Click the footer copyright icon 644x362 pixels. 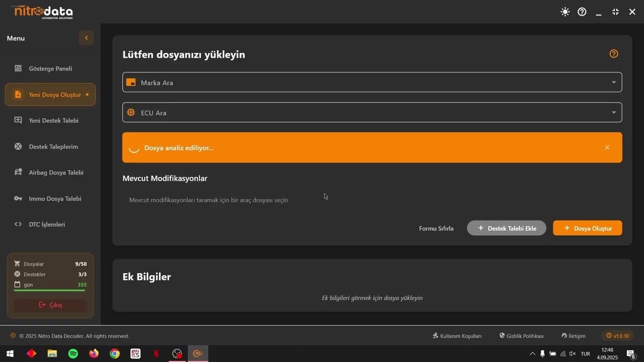click(x=13, y=335)
